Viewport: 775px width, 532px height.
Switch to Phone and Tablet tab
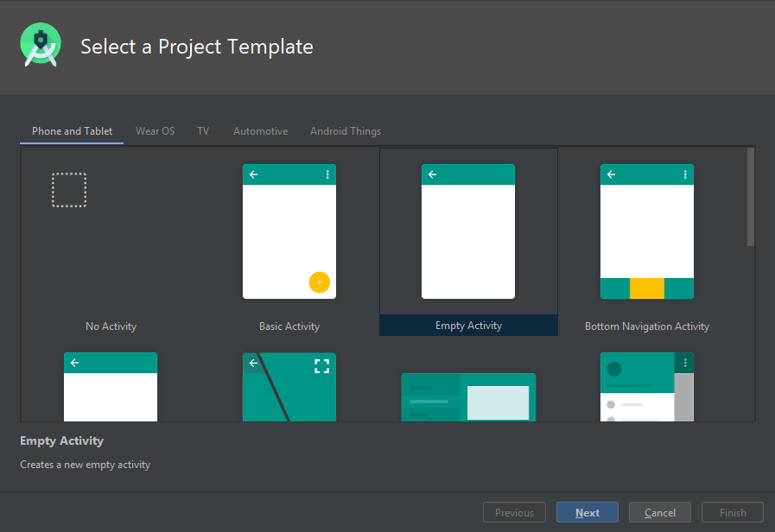coord(72,131)
